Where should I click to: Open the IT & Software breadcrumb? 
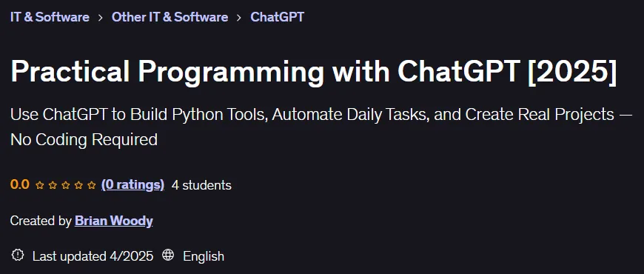pos(50,17)
